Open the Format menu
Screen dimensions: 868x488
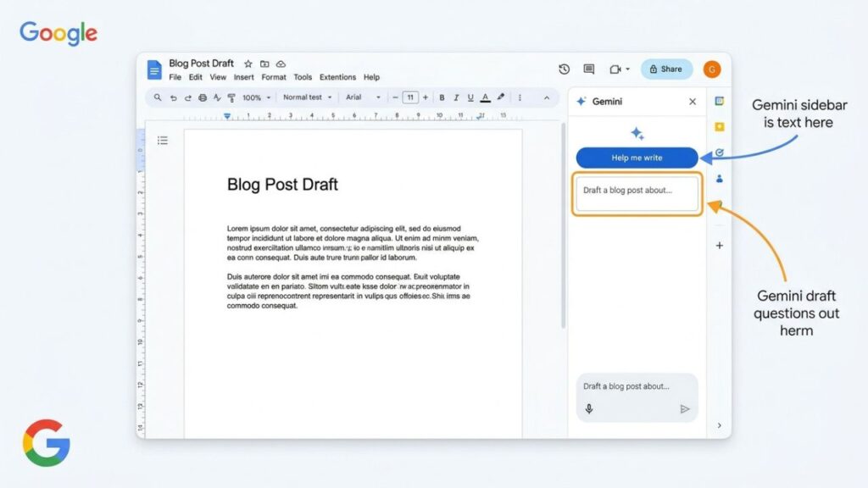[274, 77]
